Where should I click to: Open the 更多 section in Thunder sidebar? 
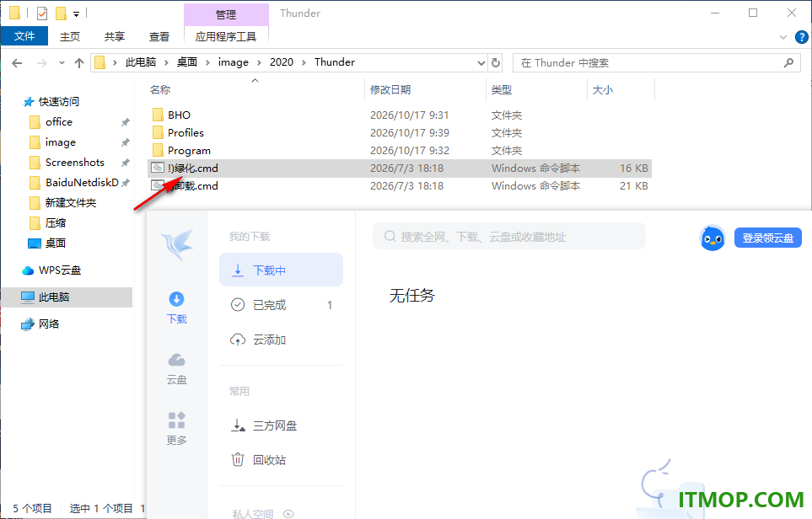pos(176,429)
